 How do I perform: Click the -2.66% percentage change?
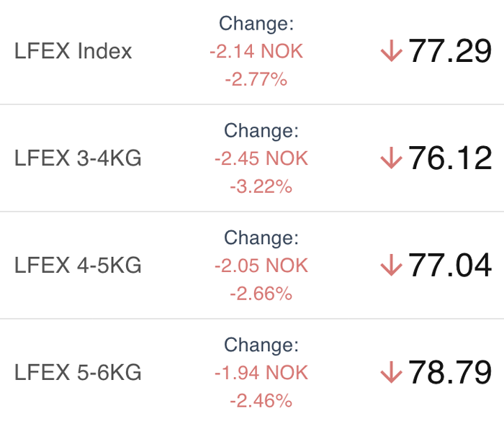click(x=261, y=293)
